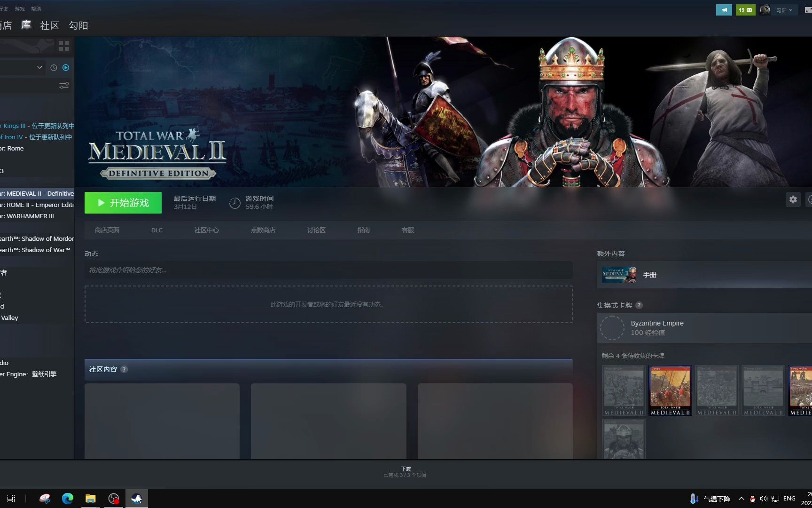812x508 pixels.
Task: Open the 社区中心 tab
Action: (207, 230)
